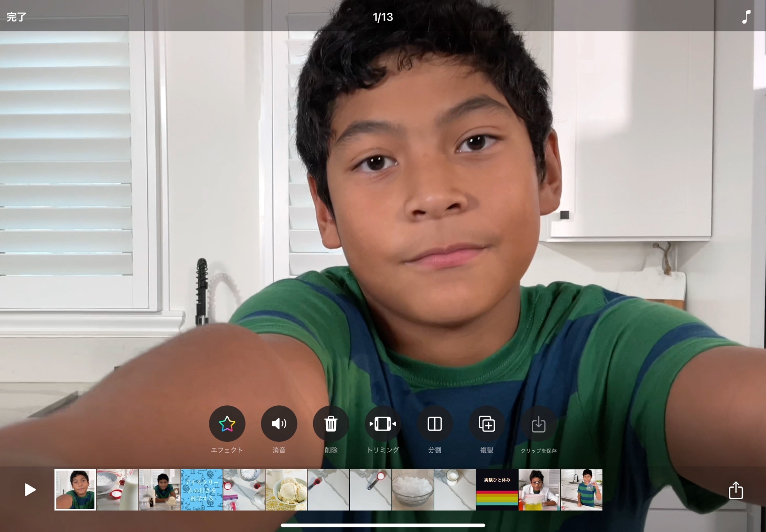766x532 pixels.
Task: Save clip with クリップを保存 icon
Action: (x=538, y=424)
